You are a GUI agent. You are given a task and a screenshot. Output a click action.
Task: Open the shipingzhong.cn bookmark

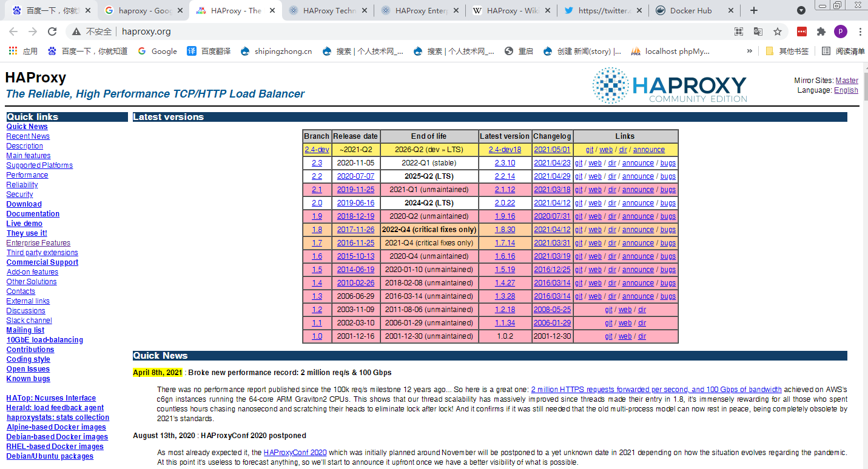[276, 51]
